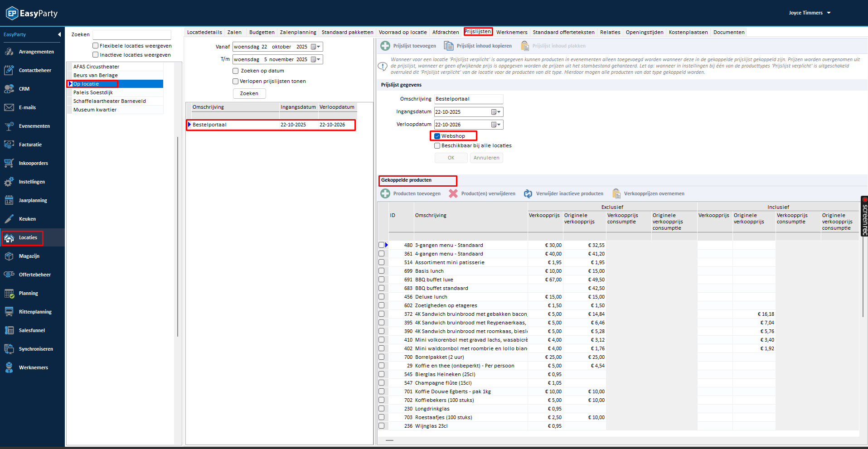The image size is (868, 449).
Task: Click the location list vertical scrollbar
Action: click(178, 236)
